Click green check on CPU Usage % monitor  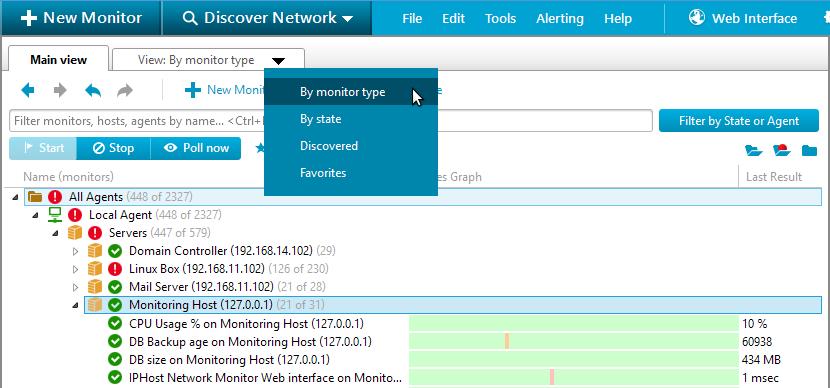click(x=115, y=323)
